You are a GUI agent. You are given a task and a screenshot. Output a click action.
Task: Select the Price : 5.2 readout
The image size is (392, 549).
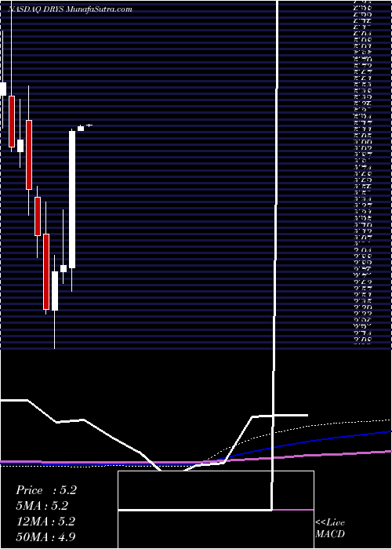point(46,490)
